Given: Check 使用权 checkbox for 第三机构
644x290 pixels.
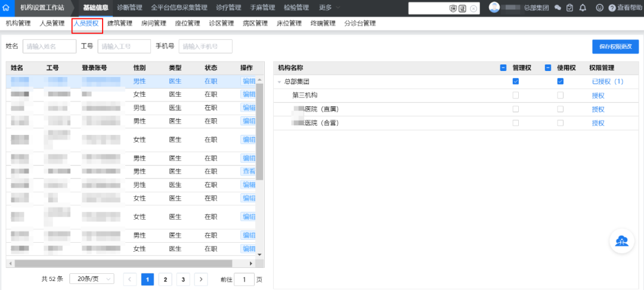Looking at the screenshot, I should tap(561, 95).
